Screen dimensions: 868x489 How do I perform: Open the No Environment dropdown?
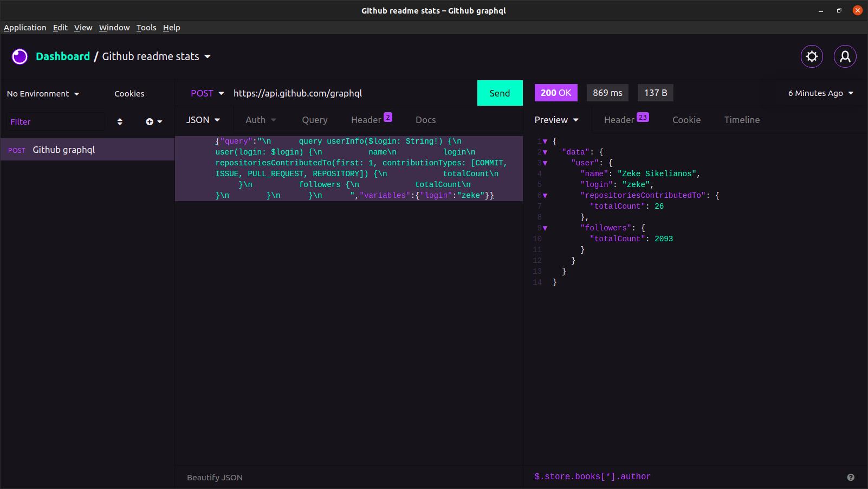coord(43,93)
